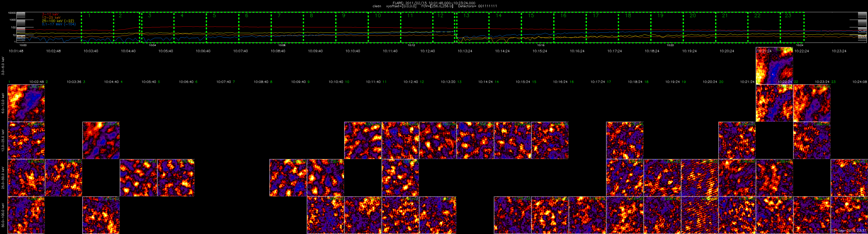Click the 10:08 tick label under the plot
Image resolution: width=868 pixels, height=234 pixels.
point(282,45)
